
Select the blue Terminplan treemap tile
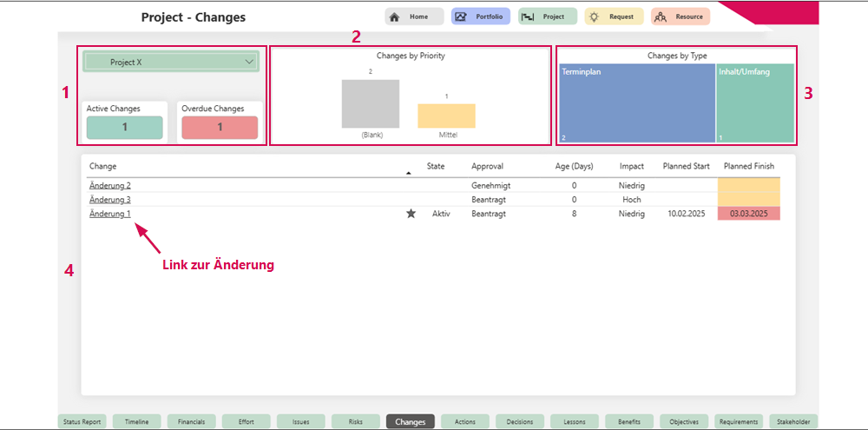637,104
